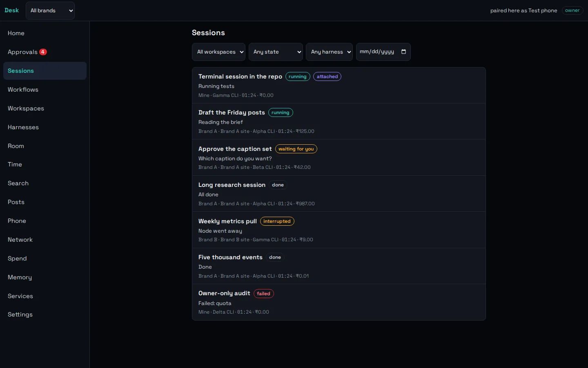The width and height of the screenshot is (588, 368).
Task: Open the All brands dropdown
Action: (x=50, y=11)
